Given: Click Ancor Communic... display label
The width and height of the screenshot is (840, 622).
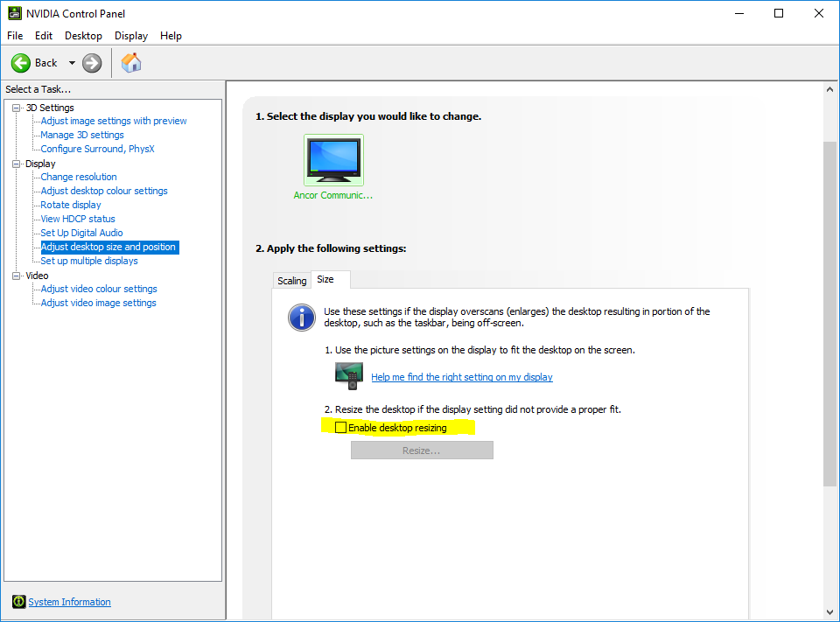Looking at the screenshot, I should click(x=333, y=196).
